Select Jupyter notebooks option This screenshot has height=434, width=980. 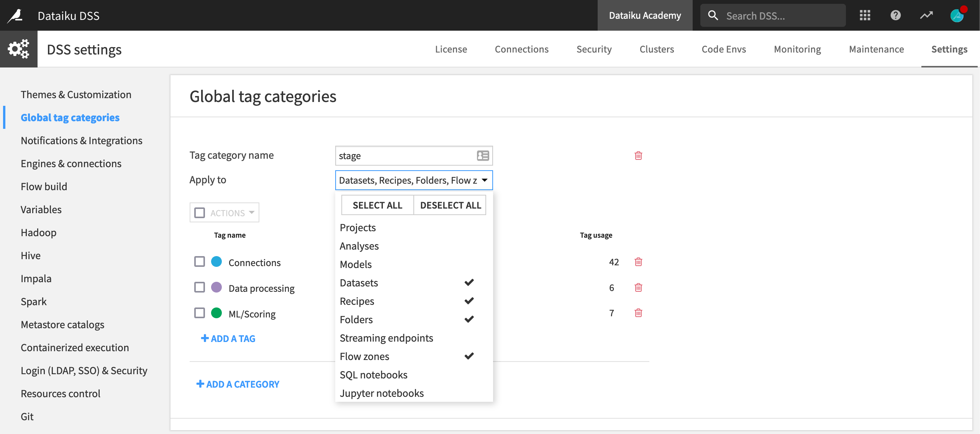coord(414,393)
